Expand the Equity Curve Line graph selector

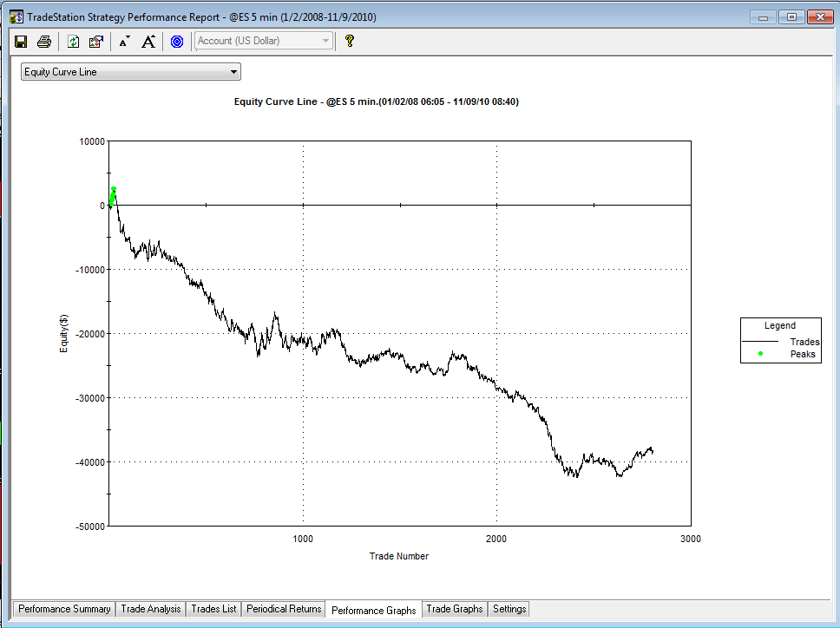[x=131, y=72]
